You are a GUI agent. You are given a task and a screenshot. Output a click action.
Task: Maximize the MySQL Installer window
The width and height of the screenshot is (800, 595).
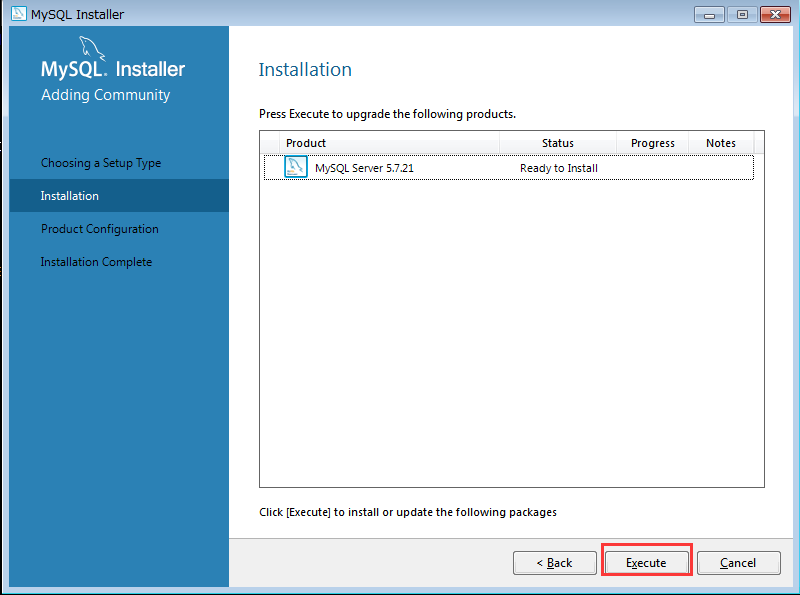click(742, 15)
